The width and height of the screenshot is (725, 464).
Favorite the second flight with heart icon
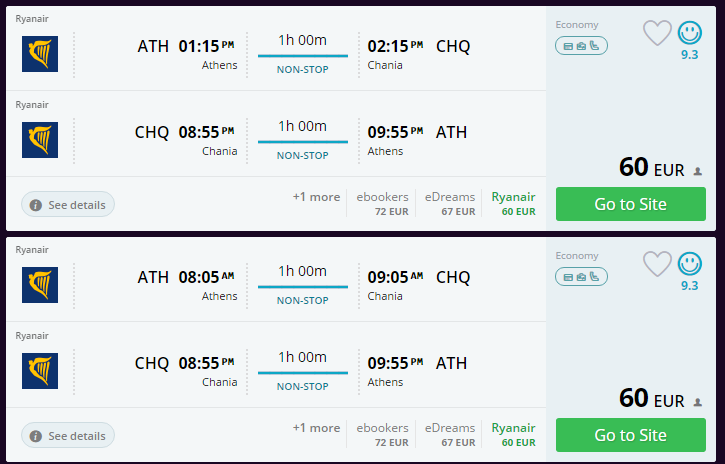coord(657,264)
